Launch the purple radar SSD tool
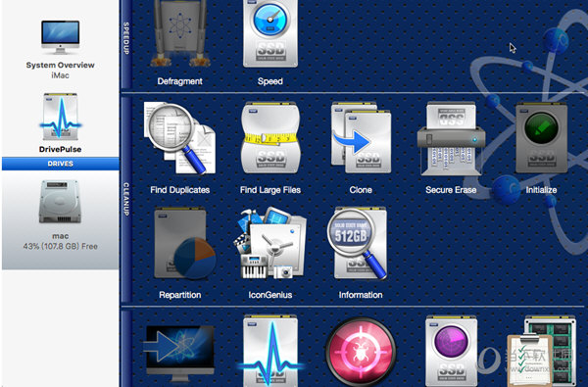This screenshot has height=387, width=588. coord(452,351)
